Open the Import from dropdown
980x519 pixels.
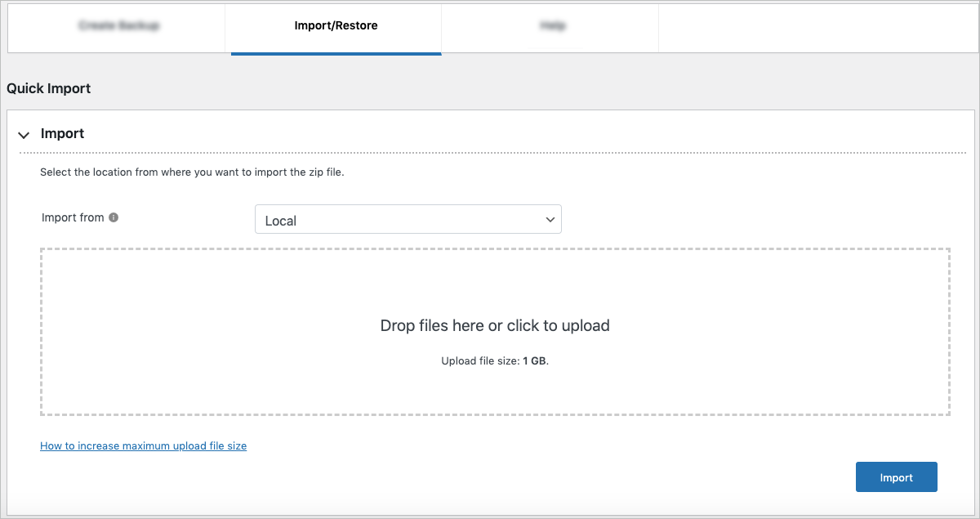pos(408,219)
